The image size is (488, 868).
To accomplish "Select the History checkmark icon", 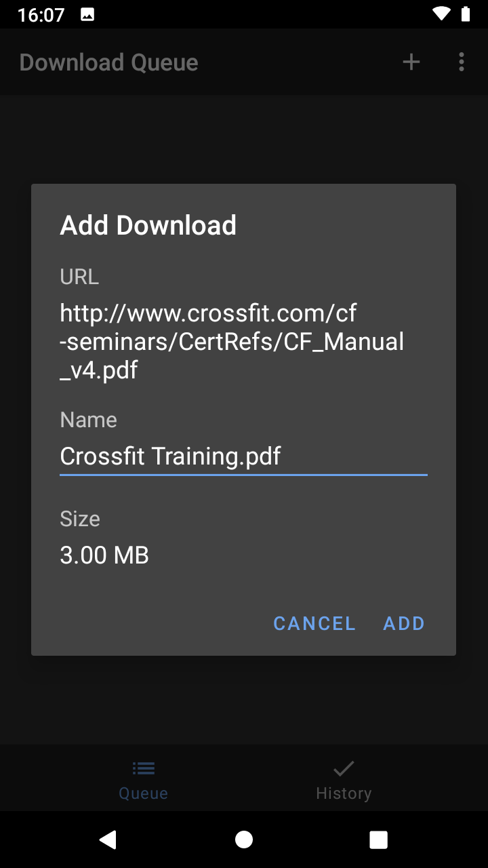I will pos(344,768).
